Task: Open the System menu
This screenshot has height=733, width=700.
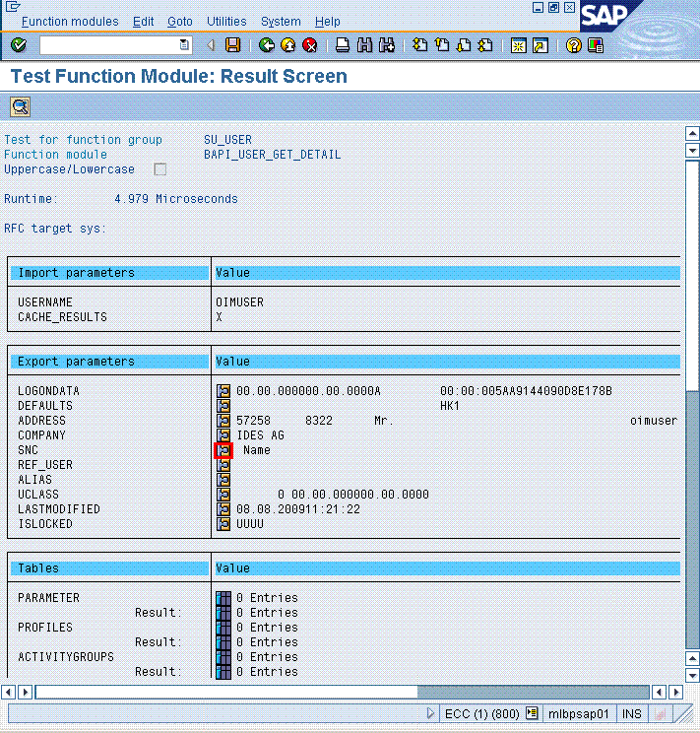Action: point(281,22)
